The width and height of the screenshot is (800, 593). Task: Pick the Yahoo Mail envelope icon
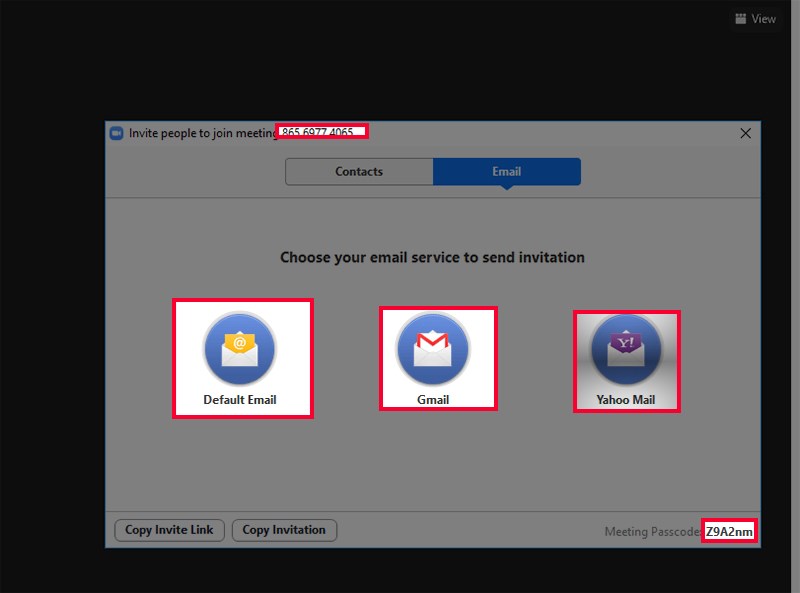[x=626, y=349]
